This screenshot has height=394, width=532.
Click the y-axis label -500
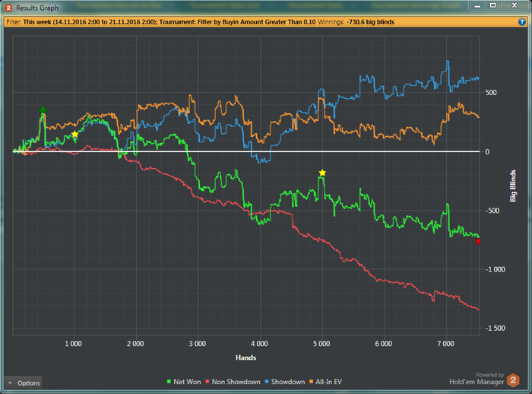tap(492, 211)
